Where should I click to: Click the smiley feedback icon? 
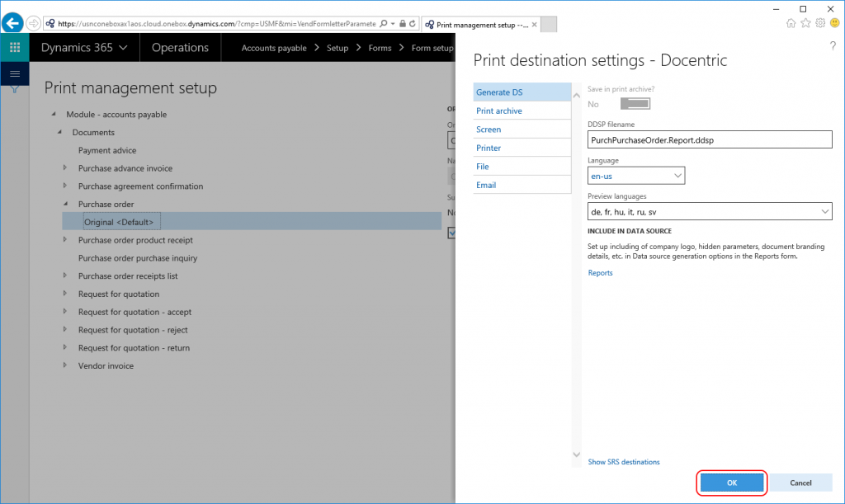pos(835,23)
